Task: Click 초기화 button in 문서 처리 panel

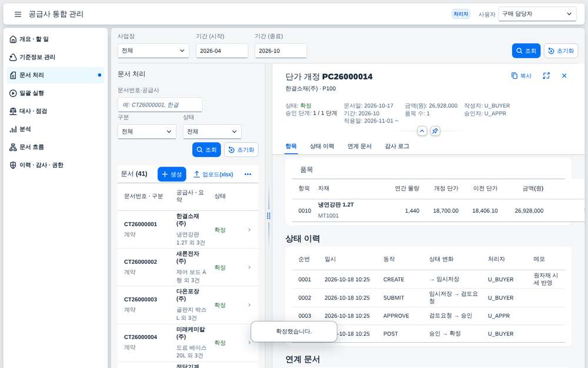Action: pyautogui.click(x=241, y=150)
